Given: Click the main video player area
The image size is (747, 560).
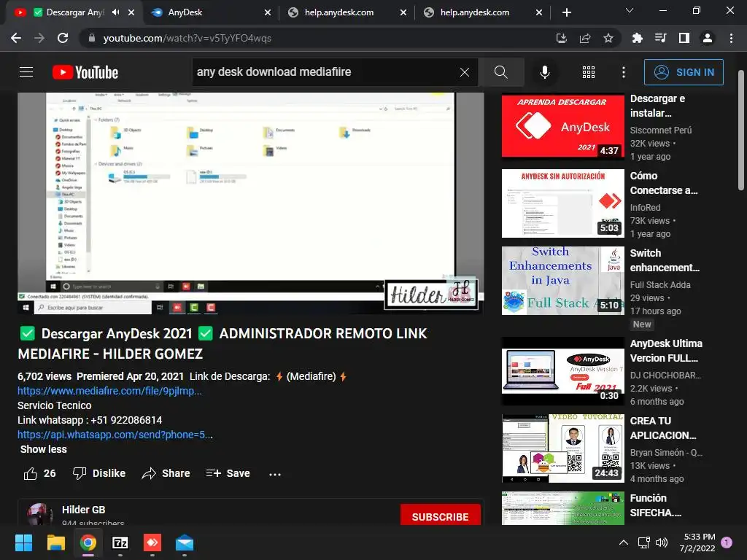Looking at the screenshot, I should point(251,203).
